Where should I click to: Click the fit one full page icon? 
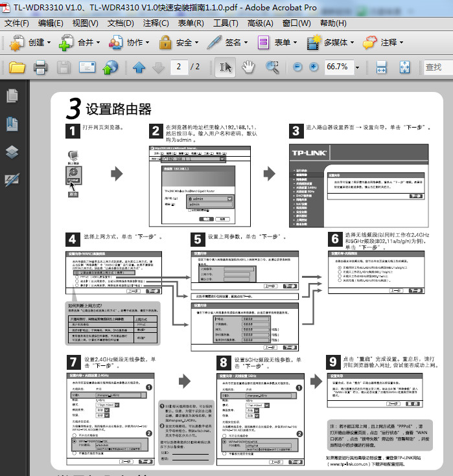coord(404,67)
